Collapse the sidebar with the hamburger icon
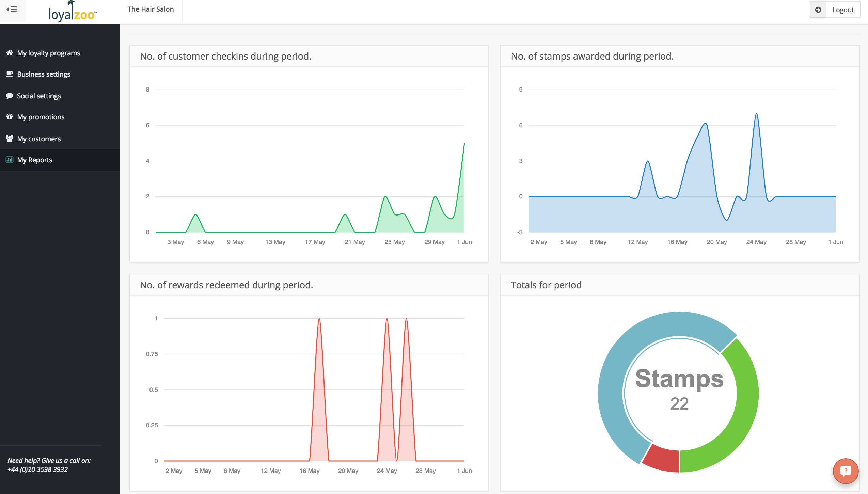Image resolution: width=868 pixels, height=494 pixels. 12,9
